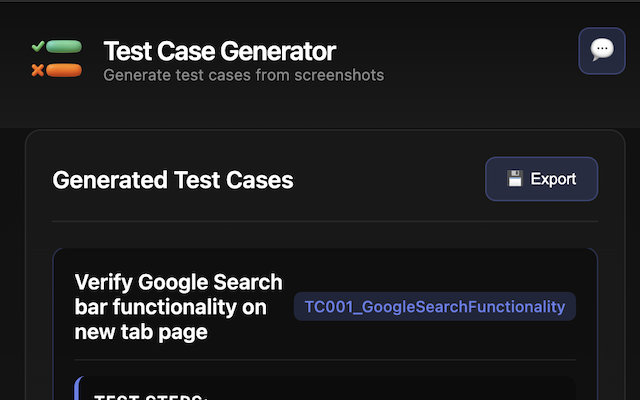Screen dimensions: 640x400
Task: Click the Generated Test Cases heading
Action: coord(172,180)
